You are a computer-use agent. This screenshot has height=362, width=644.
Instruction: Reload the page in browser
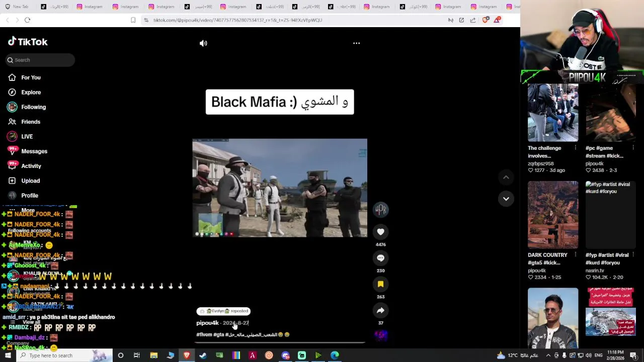[27, 20]
